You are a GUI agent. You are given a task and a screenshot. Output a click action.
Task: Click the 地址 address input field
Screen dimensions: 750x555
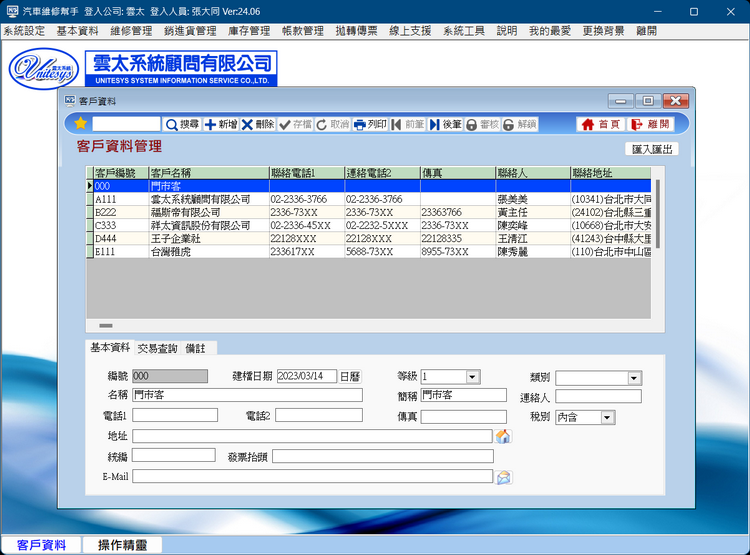(312, 436)
